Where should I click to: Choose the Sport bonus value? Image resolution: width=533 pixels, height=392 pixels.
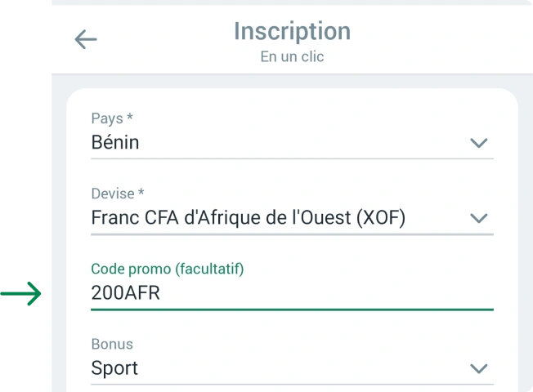pos(114,368)
